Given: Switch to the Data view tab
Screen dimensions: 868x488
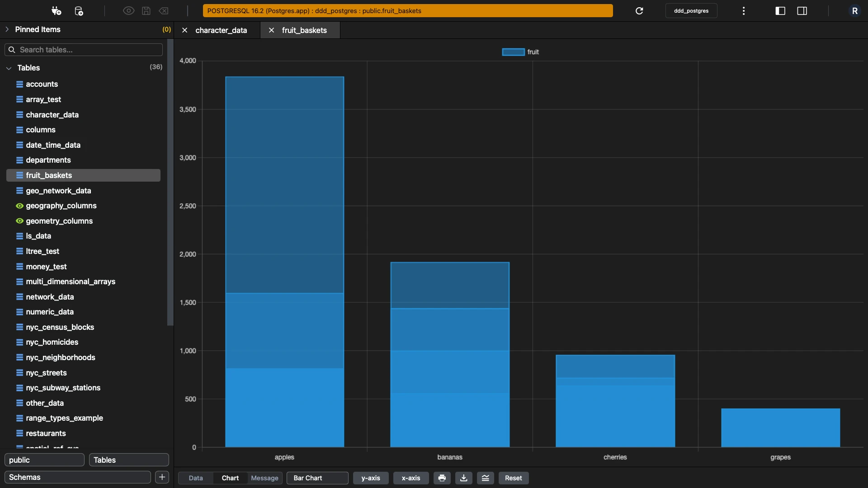Looking at the screenshot, I should coord(196,478).
